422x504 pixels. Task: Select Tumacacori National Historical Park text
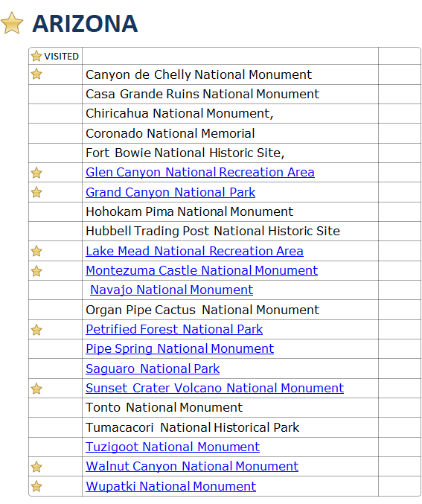[193, 427]
